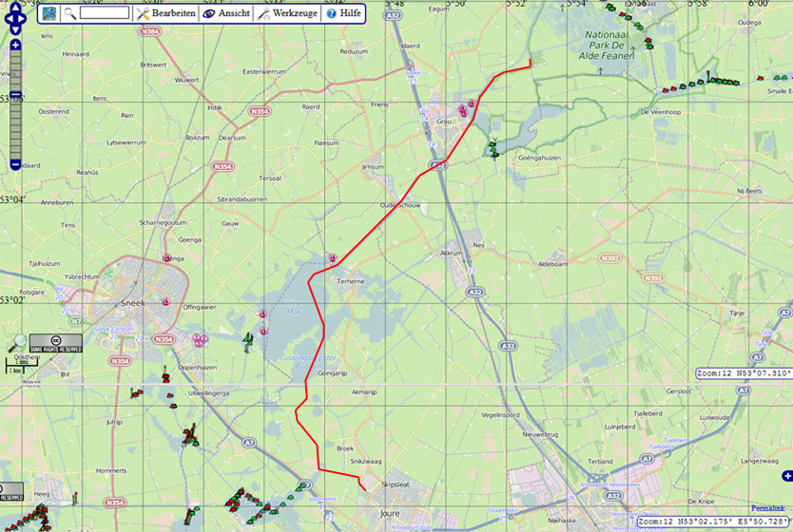
Task: Click the magnifier-over-map icon beside the CC badge
Action: click(x=17, y=344)
